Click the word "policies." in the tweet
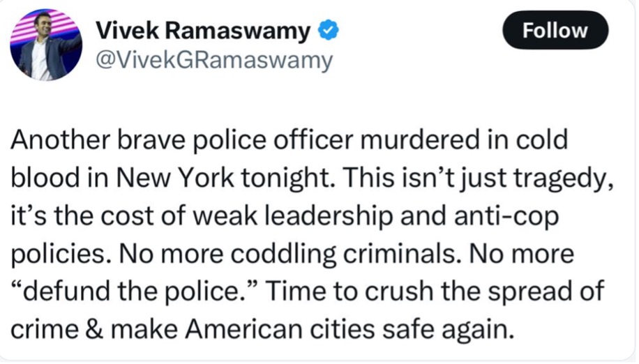 [x=61, y=255]
